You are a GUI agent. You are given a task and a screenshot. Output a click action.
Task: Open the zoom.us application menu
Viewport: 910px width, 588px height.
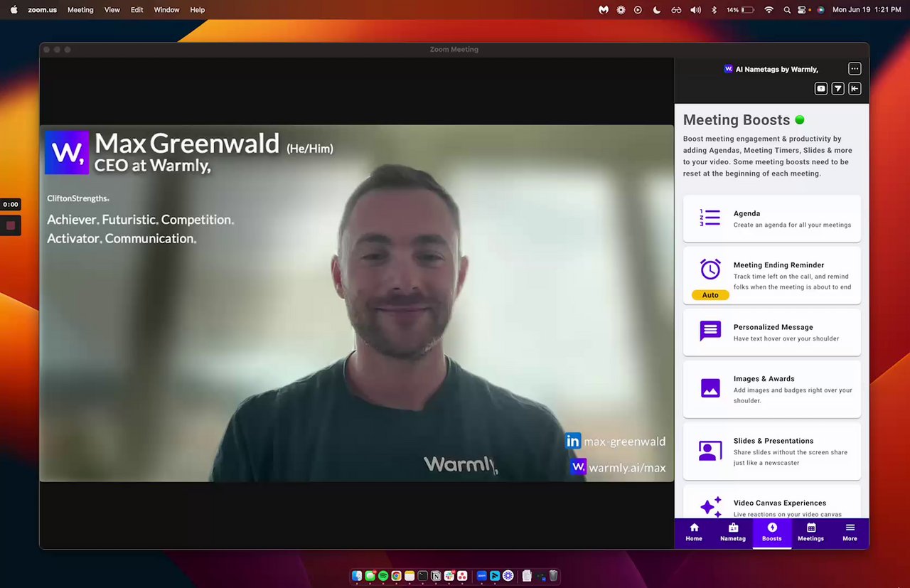point(42,10)
